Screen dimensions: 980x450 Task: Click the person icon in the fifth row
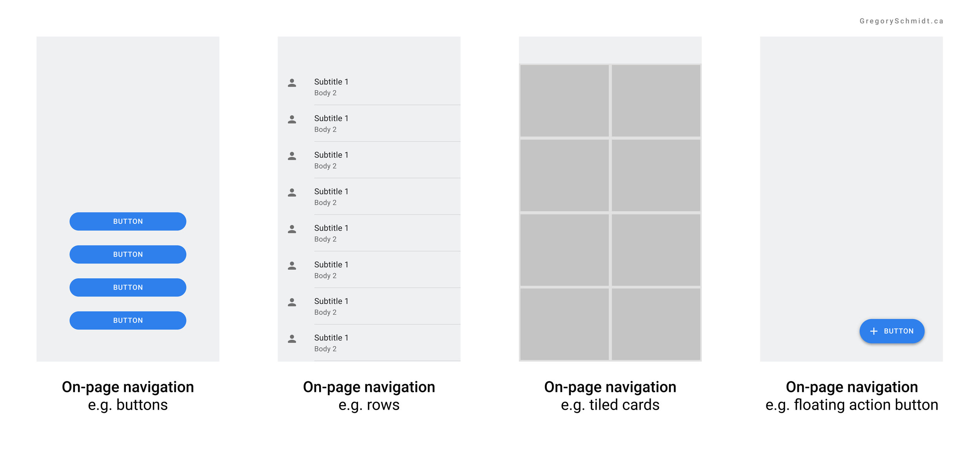coord(292,229)
